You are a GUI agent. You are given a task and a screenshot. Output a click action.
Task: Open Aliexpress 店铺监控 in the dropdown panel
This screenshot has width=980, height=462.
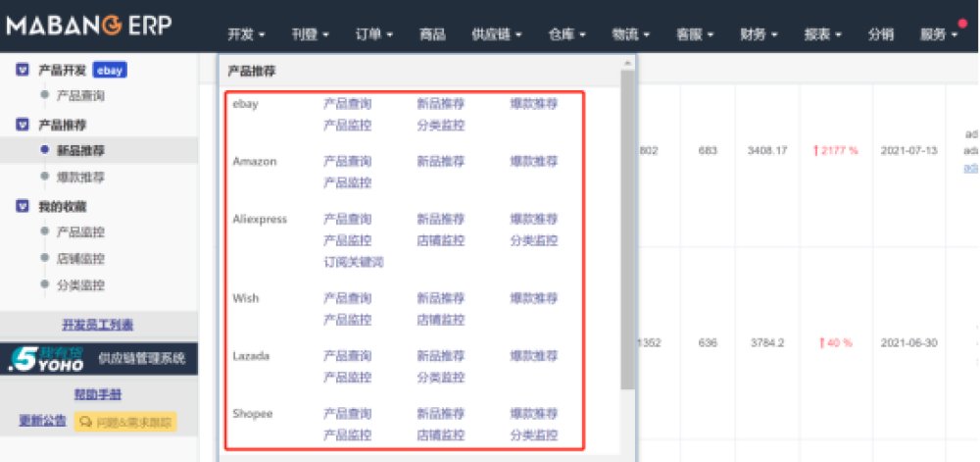pyautogui.click(x=441, y=240)
